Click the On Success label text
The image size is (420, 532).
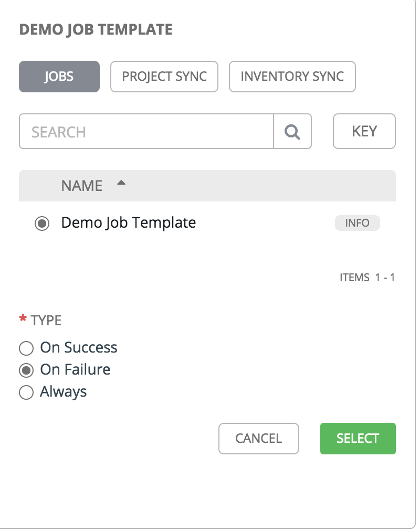tap(79, 347)
